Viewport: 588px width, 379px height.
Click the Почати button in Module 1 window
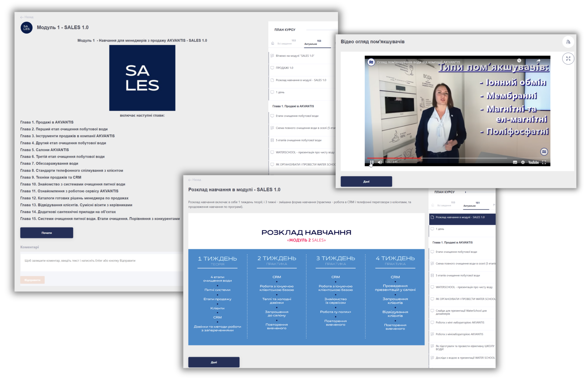click(x=47, y=233)
